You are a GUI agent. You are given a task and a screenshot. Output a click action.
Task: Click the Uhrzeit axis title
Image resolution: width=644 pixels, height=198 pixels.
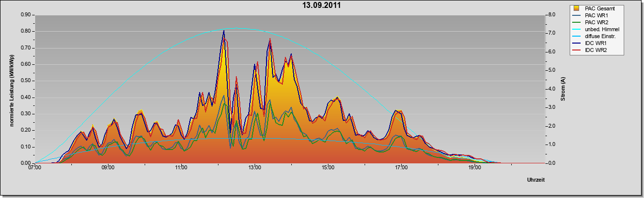pos(536,180)
